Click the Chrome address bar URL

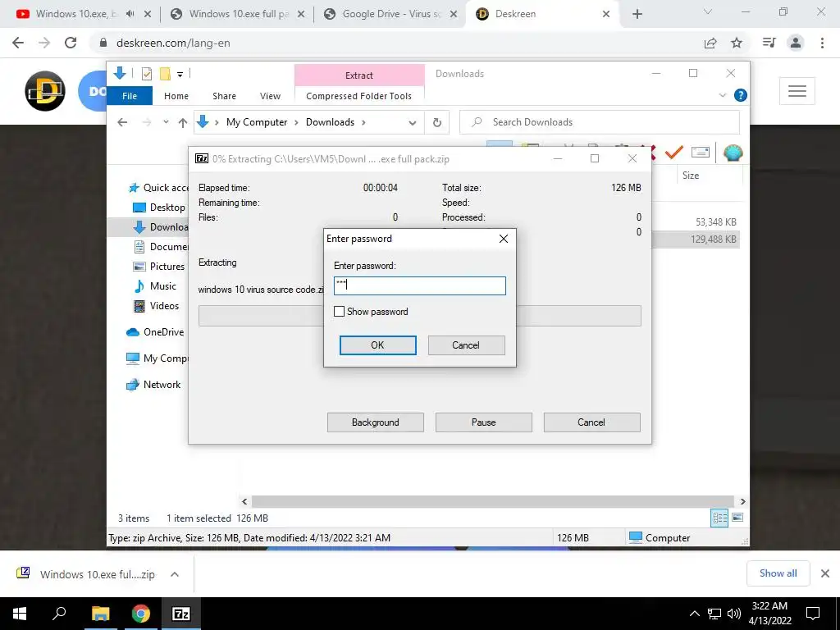point(173,43)
